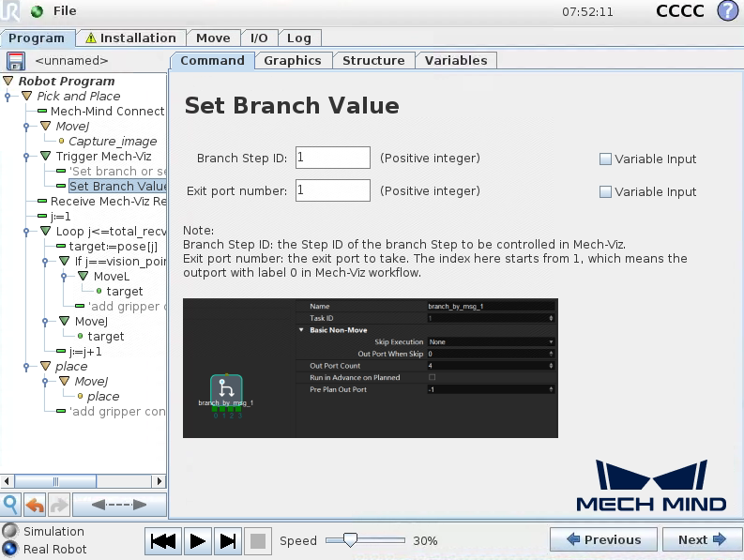This screenshot has width=744, height=560.
Task: Click the green globe File icon
Action: [37, 11]
